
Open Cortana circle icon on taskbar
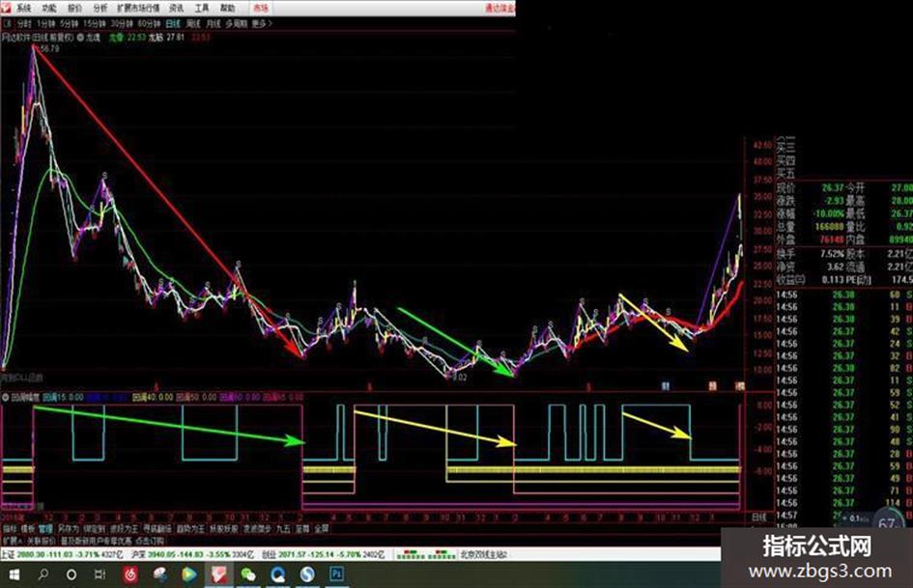pyautogui.click(x=71, y=574)
